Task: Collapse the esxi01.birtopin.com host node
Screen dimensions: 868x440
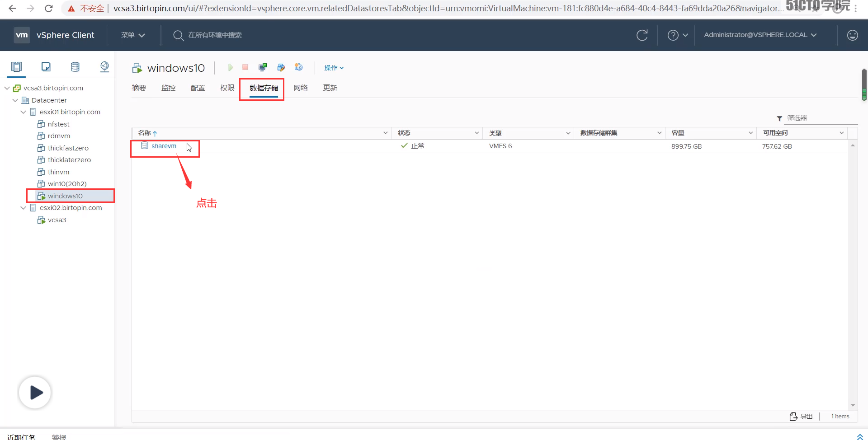Action: pyautogui.click(x=24, y=112)
